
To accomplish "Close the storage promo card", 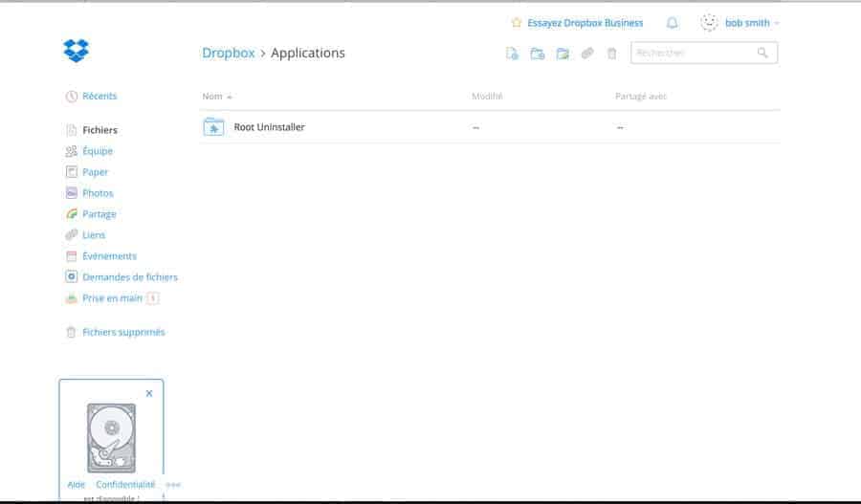I will tap(149, 393).
